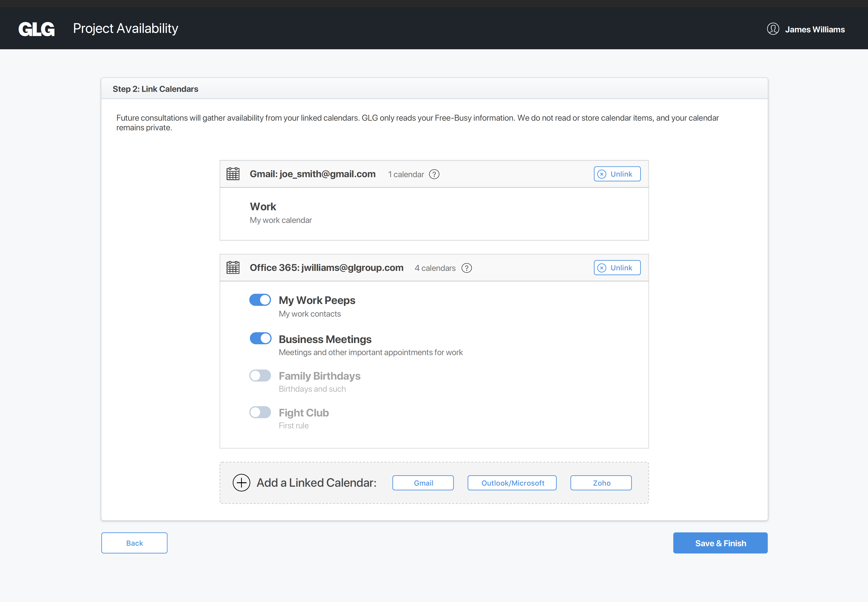
Task: Click 'First rule' description text
Action: (294, 426)
